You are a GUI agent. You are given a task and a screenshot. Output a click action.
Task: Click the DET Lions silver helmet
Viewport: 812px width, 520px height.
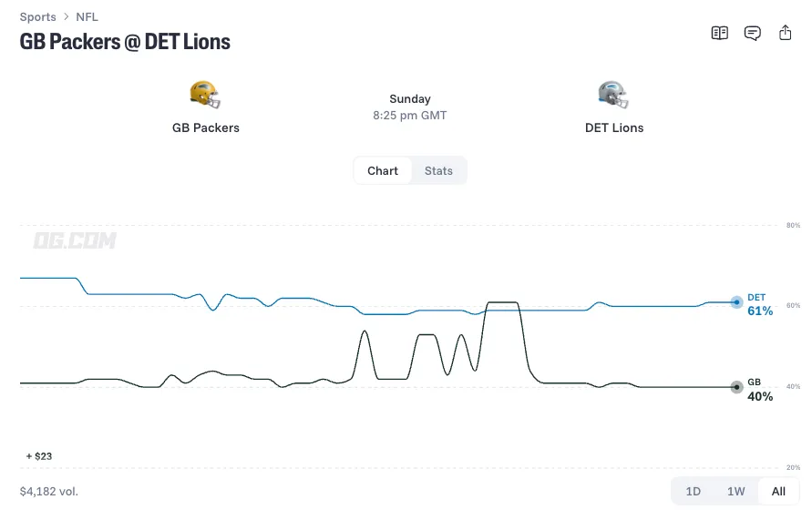pyautogui.click(x=613, y=95)
